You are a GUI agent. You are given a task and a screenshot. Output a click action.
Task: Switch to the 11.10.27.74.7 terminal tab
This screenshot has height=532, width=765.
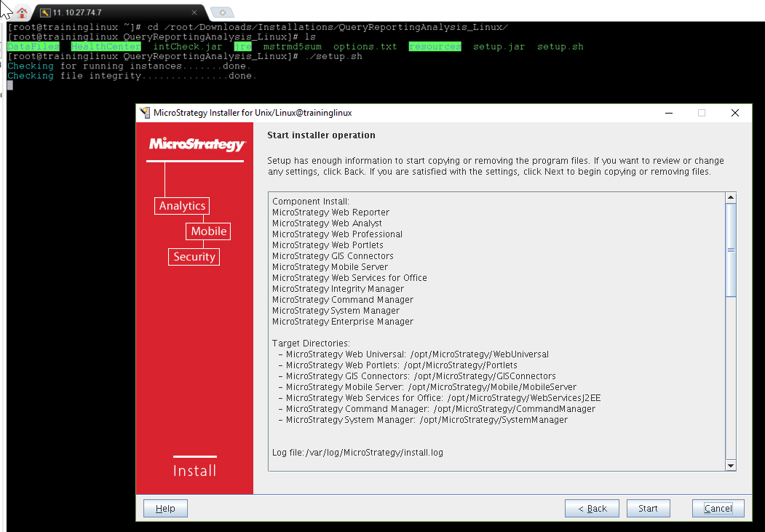[109, 12]
